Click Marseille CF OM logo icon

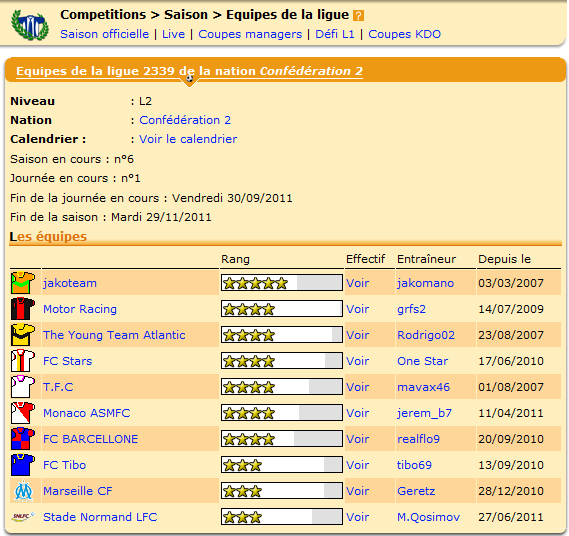23,491
